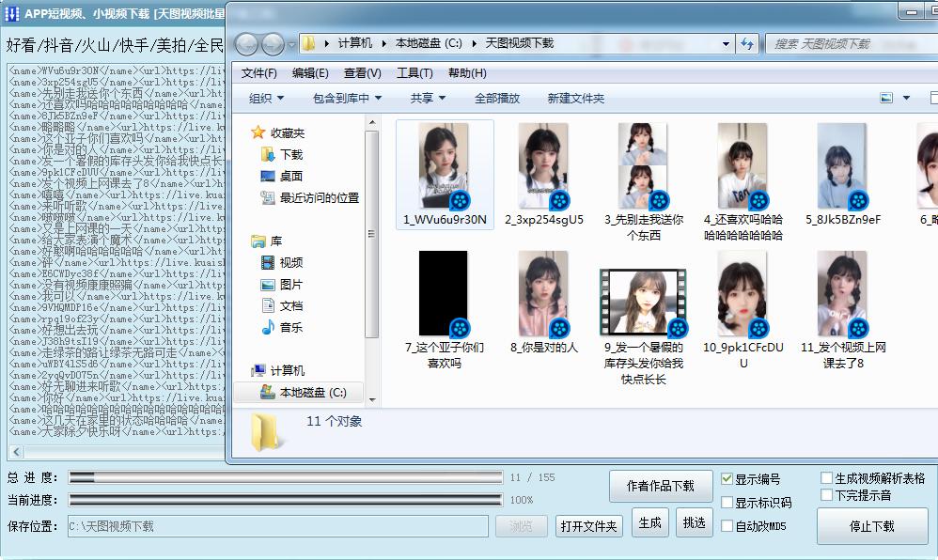Expand the breadcrumb arrow after 计算机
Screen dimensions: 938x560
click(383, 43)
